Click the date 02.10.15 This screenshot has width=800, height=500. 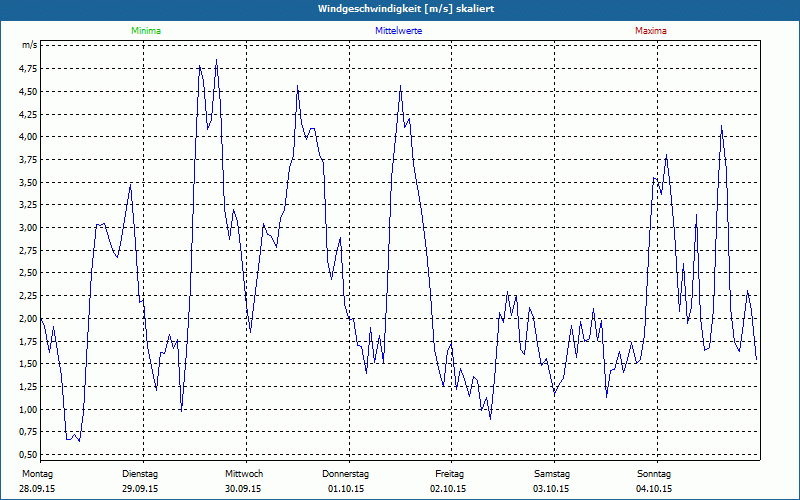coord(448,489)
